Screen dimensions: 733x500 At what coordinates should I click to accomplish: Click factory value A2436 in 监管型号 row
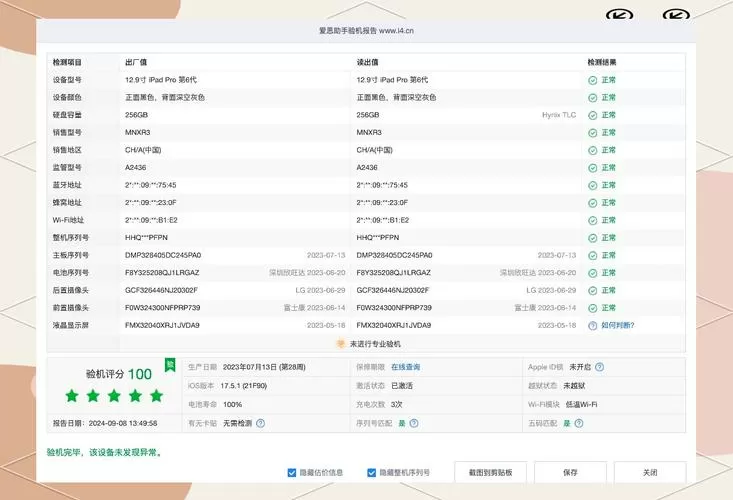point(136,167)
